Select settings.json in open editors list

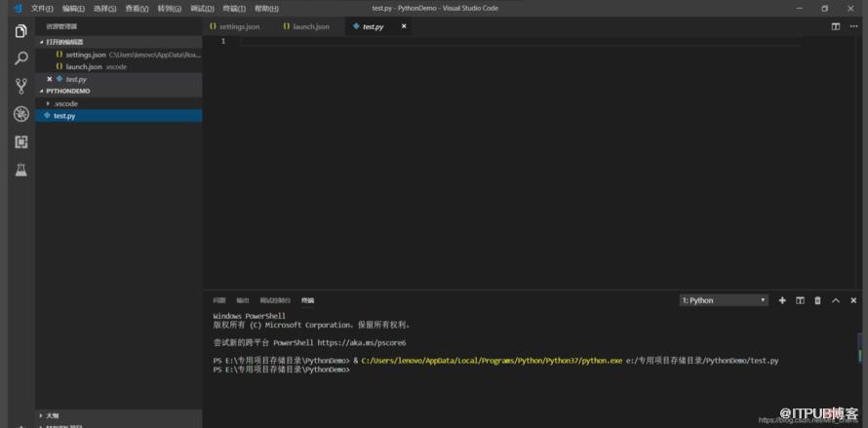[119, 55]
